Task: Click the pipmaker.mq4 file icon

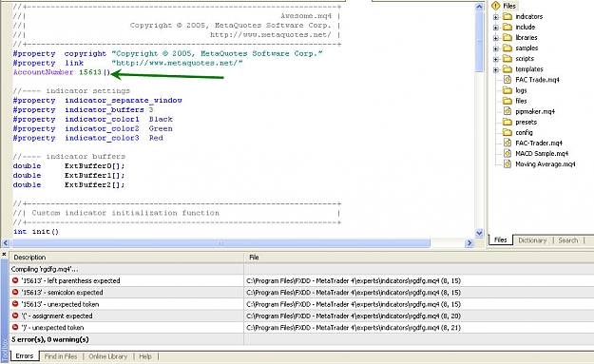Action: [508, 111]
